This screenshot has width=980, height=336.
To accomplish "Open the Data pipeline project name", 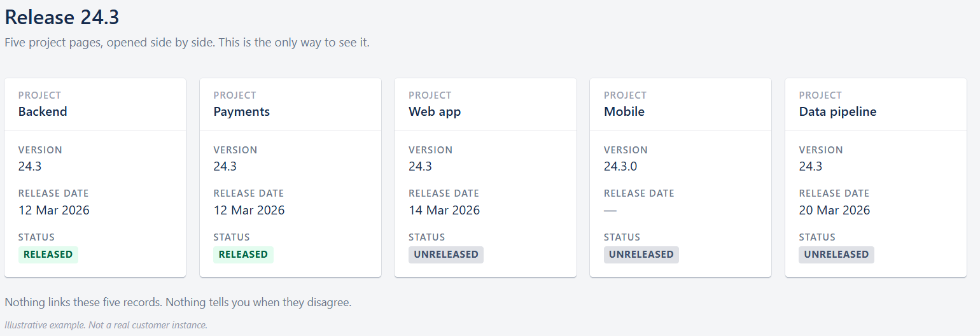I will [837, 111].
